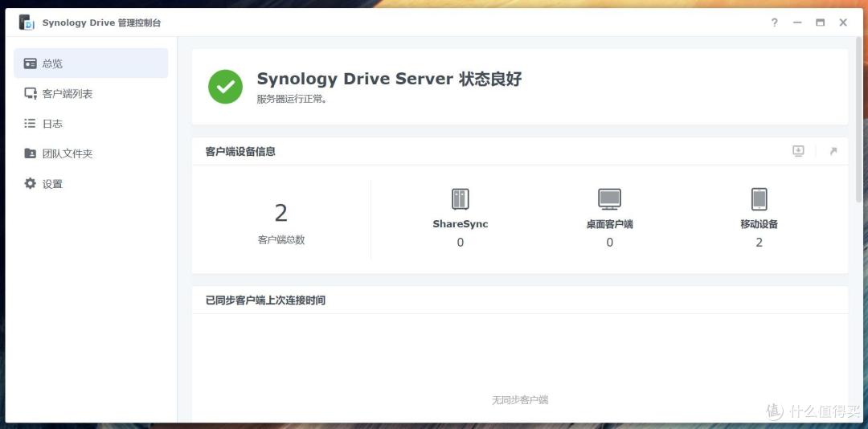Click the 客户端设备信息 section title
The image size is (868, 429).
pos(240,151)
